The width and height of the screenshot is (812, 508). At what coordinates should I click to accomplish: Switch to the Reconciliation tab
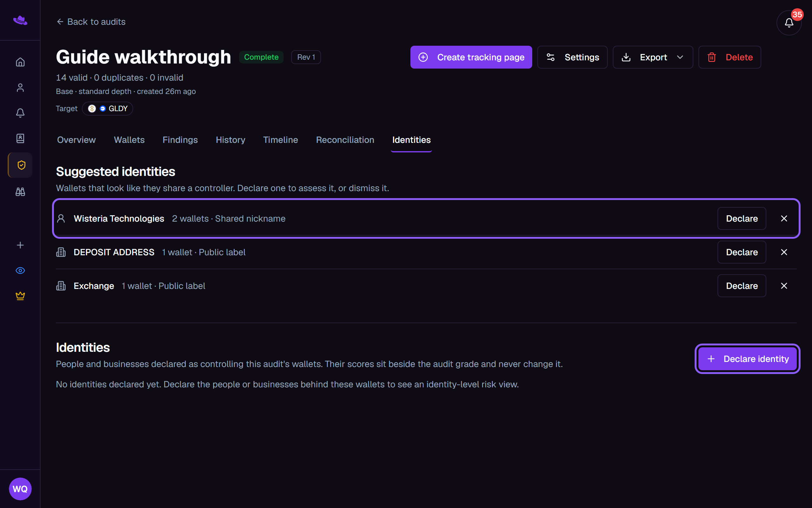coord(345,140)
